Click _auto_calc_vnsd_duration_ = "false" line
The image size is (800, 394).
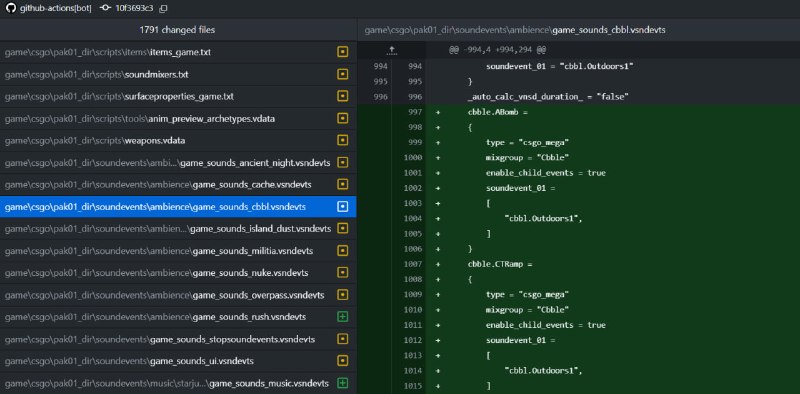point(547,96)
